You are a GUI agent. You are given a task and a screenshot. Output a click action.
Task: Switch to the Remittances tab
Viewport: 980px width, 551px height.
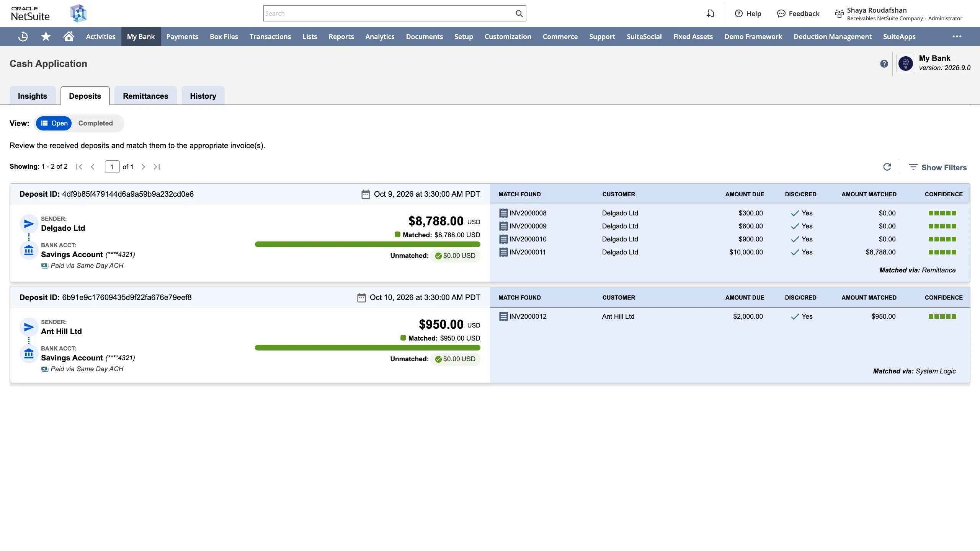(x=145, y=96)
